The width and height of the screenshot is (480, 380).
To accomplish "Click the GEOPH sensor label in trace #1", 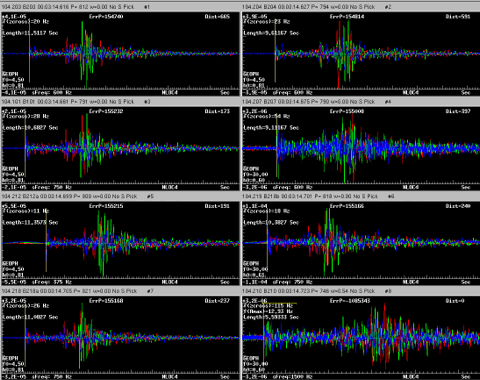I will 10,74.
